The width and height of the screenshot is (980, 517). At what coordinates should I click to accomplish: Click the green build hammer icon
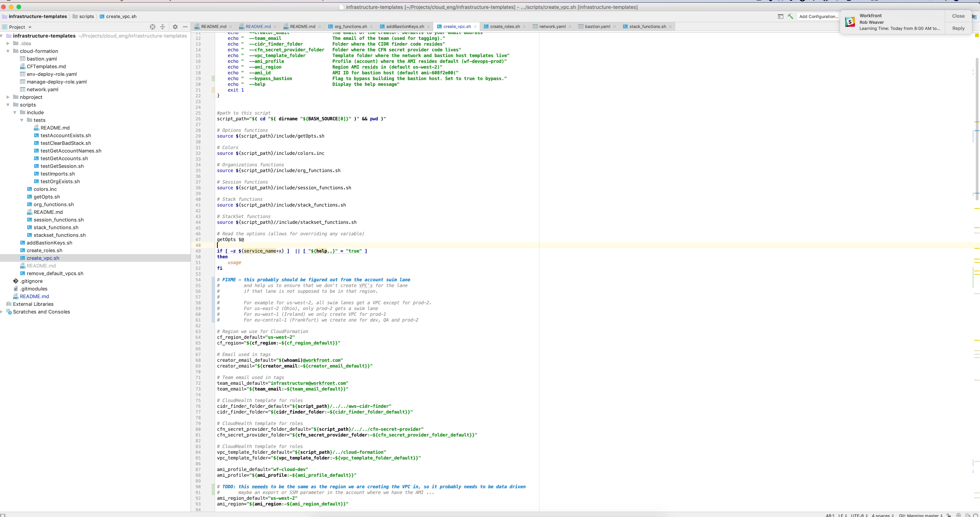(x=790, y=16)
